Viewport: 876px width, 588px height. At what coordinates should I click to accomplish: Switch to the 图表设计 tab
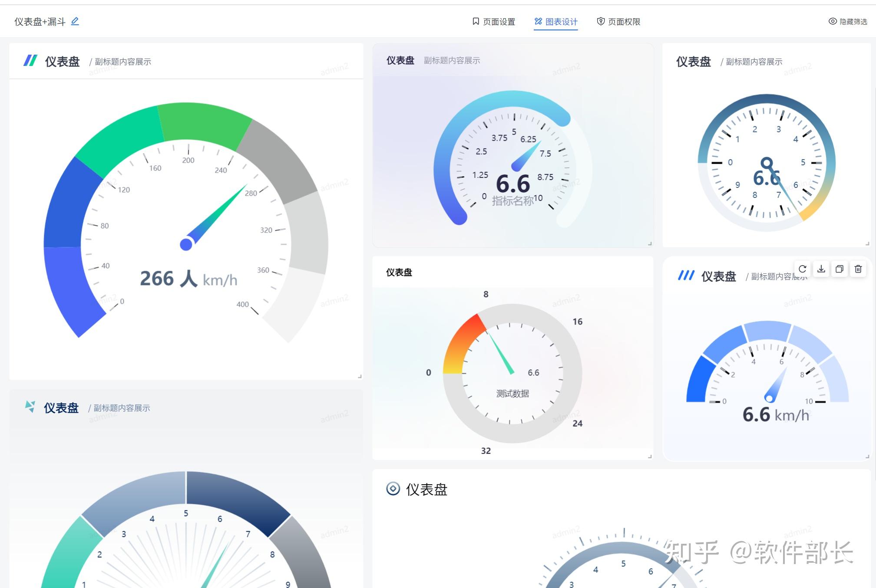(556, 21)
